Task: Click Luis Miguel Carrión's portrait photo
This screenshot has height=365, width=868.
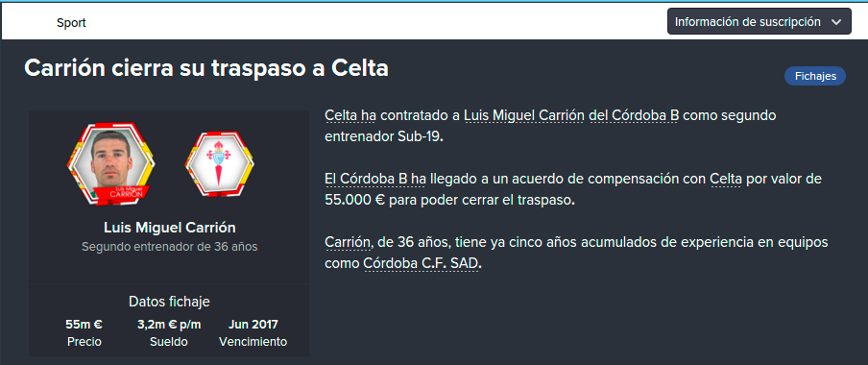Action: tap(110, 164)
